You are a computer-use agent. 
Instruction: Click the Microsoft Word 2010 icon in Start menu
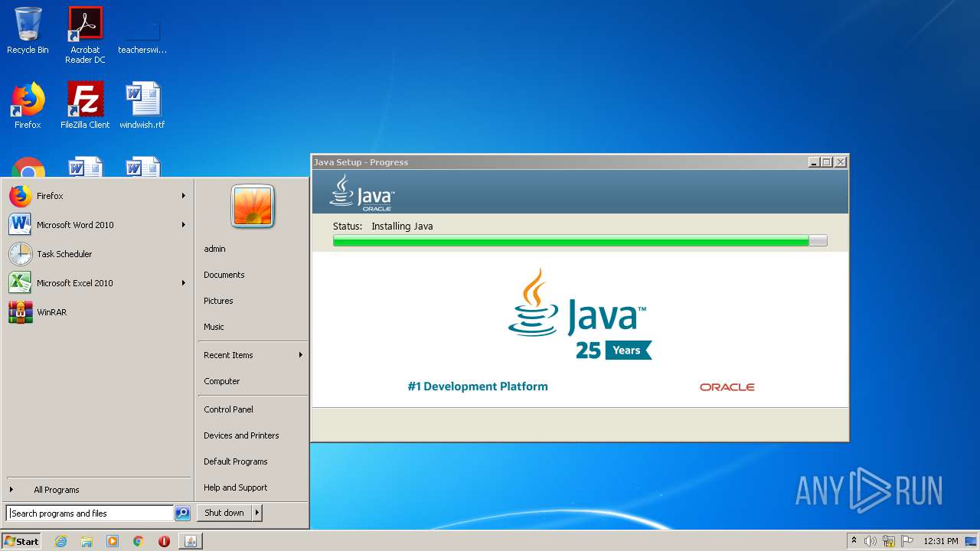coord(21,225)
